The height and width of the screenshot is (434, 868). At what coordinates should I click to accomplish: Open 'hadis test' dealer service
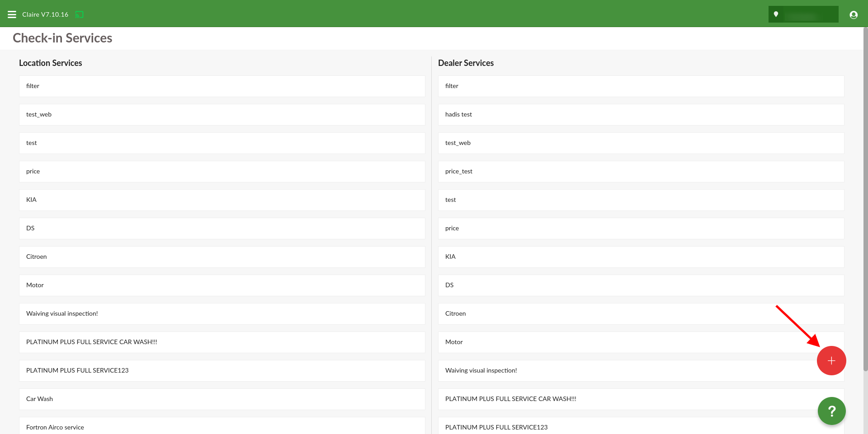pos(641,115)
